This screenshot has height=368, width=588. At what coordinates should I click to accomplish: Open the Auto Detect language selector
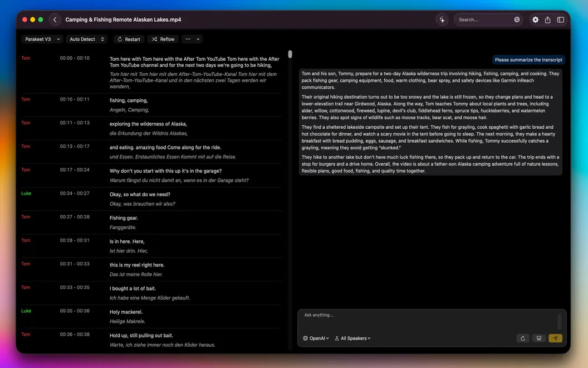point(87,39)
